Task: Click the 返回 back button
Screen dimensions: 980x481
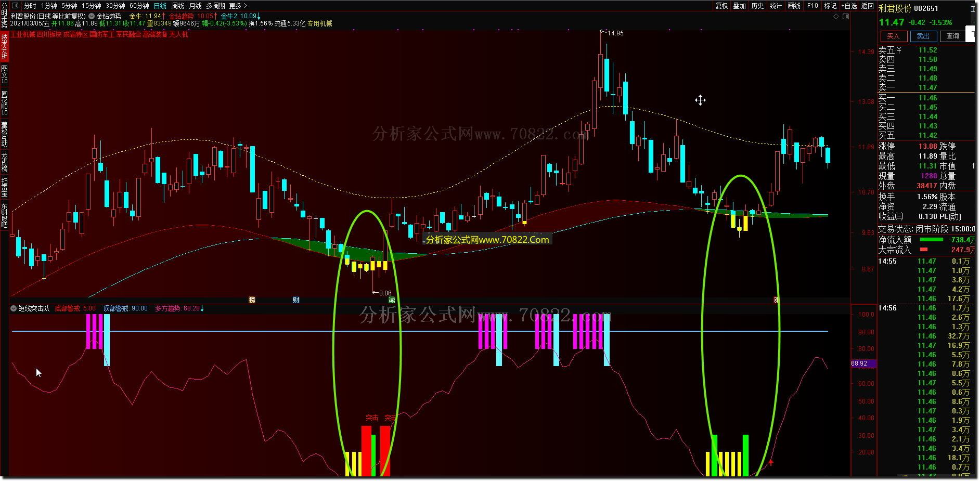Action: click(x=868, y=6)
